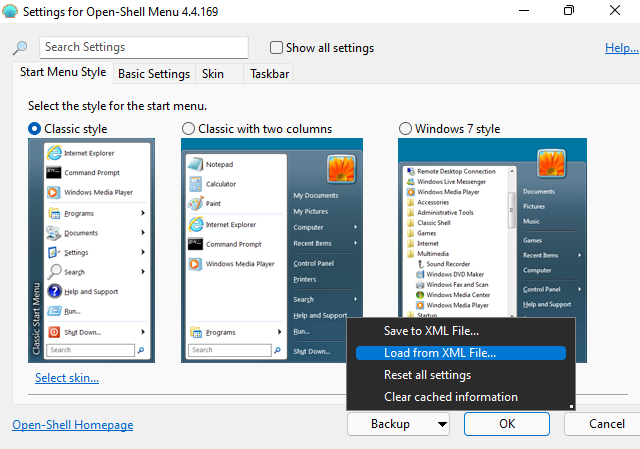This screenshot has height=449, width=640.
Task: Open the Select skin link
Action: click(67, 378)
